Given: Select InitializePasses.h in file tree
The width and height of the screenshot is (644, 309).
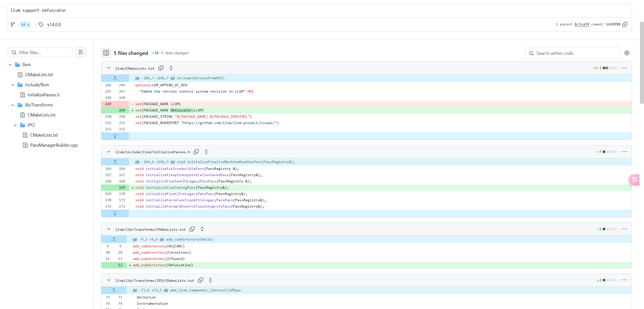Looking at the screenshot, I should [x=43, y=95].
